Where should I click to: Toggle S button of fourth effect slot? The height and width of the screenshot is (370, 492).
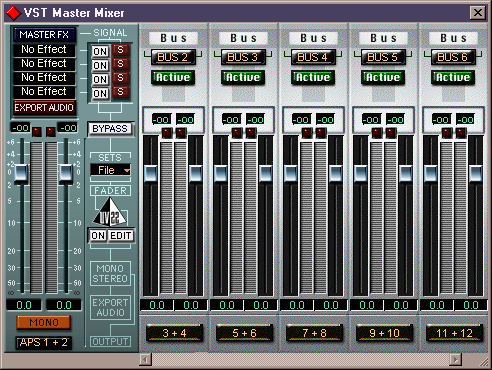click(120, 92)
